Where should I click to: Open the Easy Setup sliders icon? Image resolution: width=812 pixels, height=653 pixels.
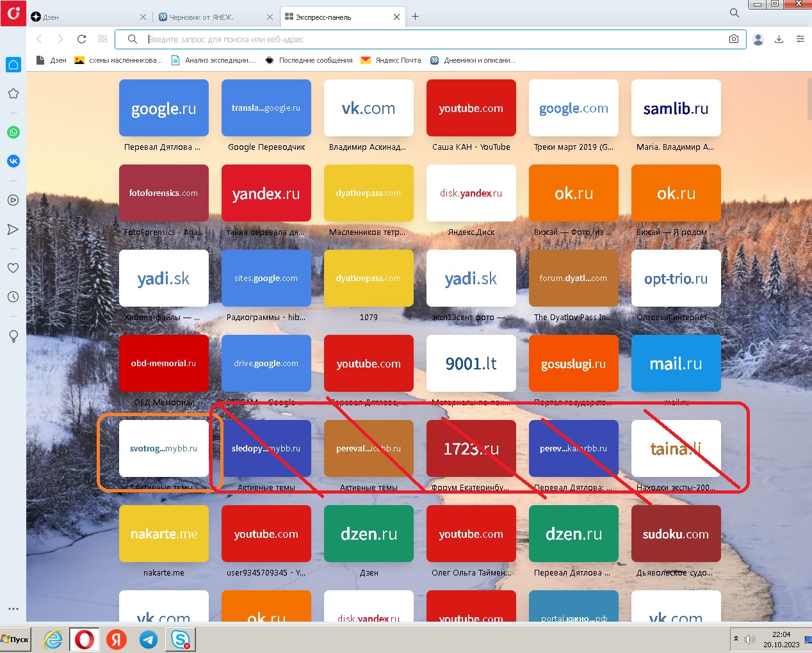pyautogui.click(x=800, y=39)
